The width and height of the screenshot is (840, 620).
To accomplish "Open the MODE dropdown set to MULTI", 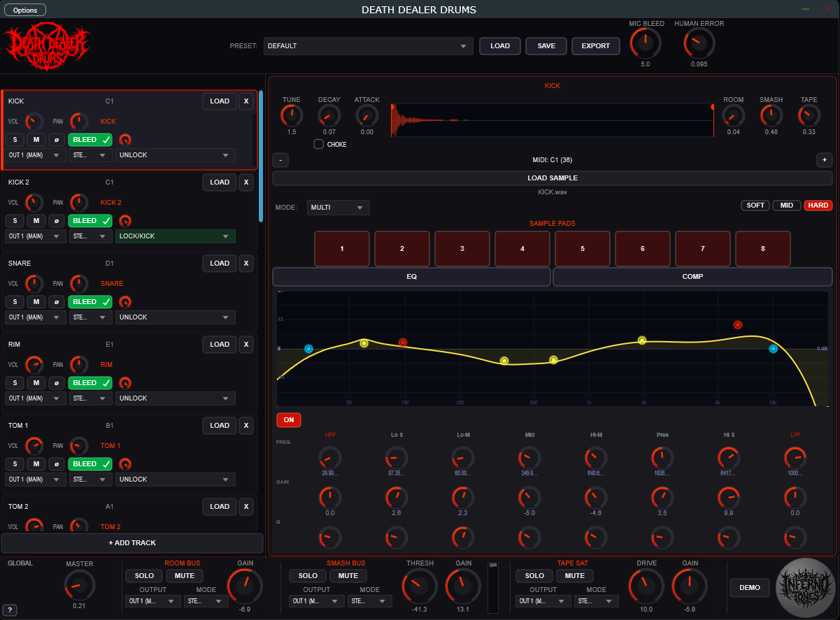I will click(x=339, y=208).
